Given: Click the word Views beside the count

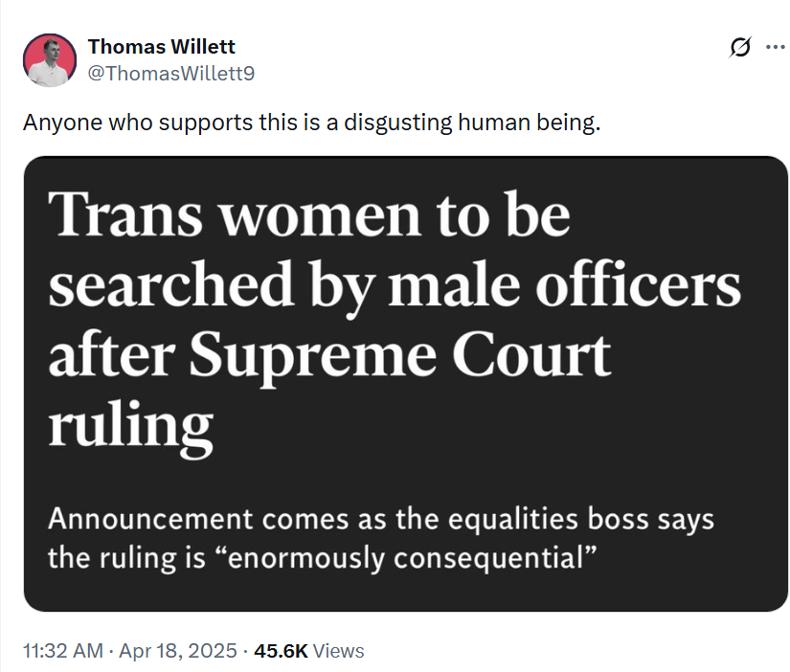Looking at the screenshot, I should click(x=339, y=651).
